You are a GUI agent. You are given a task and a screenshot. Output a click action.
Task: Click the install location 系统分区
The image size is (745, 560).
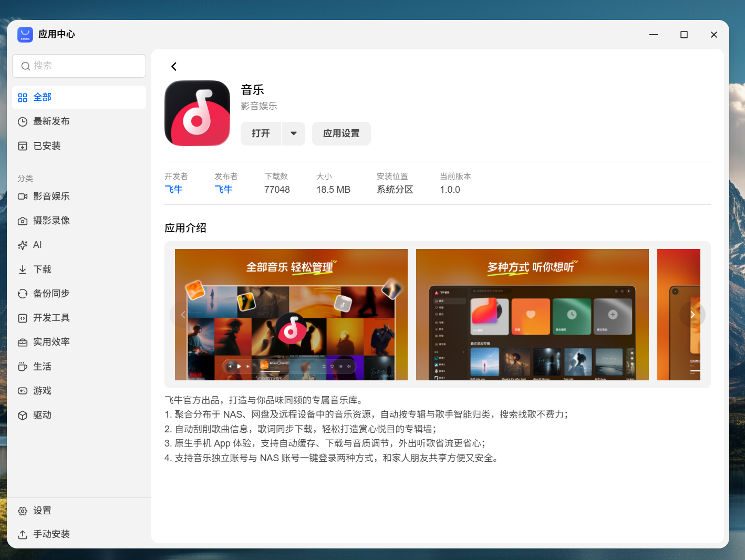(395, 190)
